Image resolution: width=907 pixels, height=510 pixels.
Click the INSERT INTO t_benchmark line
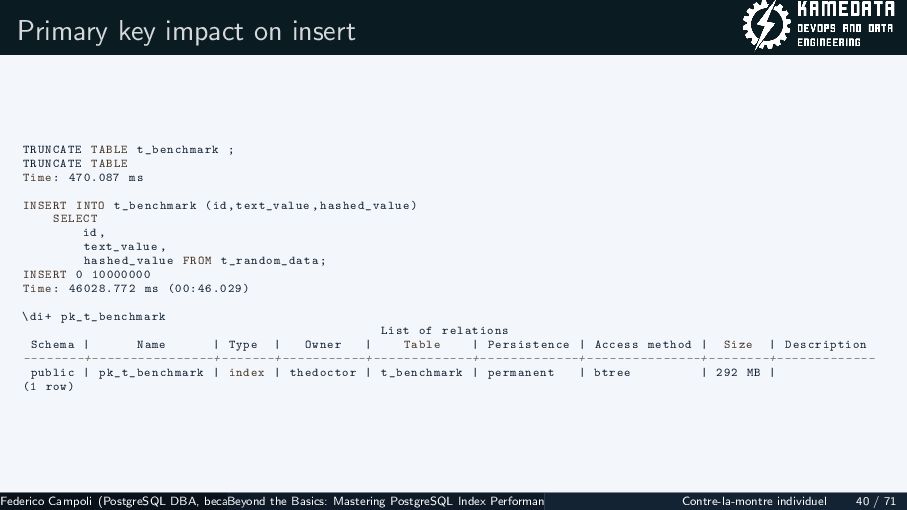(220, 205)
